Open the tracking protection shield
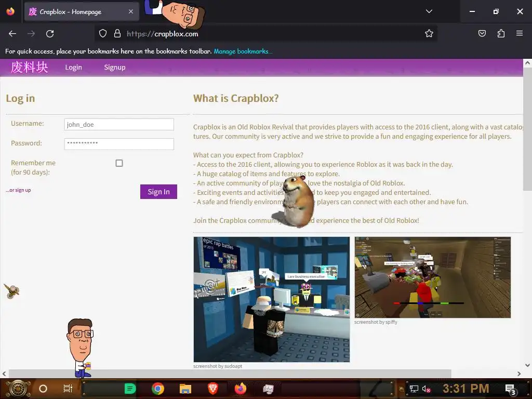This screenshot has height=399, width=532. coord(103,33)
